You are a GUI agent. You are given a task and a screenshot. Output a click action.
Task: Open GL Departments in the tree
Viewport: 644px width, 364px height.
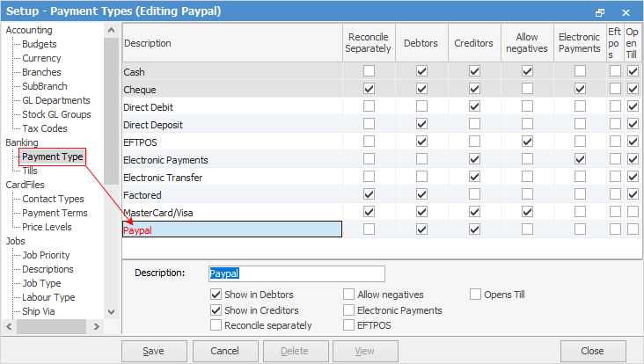(55, 100)
